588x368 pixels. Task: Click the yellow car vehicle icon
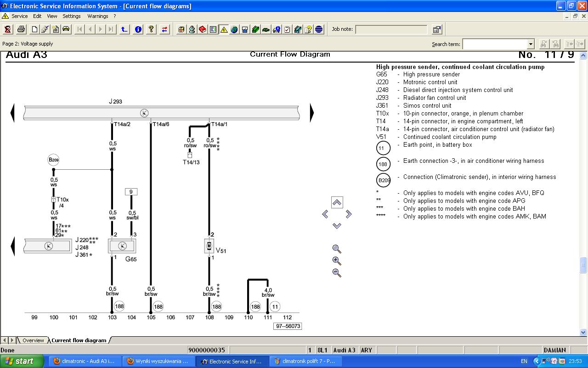point(66,29)
